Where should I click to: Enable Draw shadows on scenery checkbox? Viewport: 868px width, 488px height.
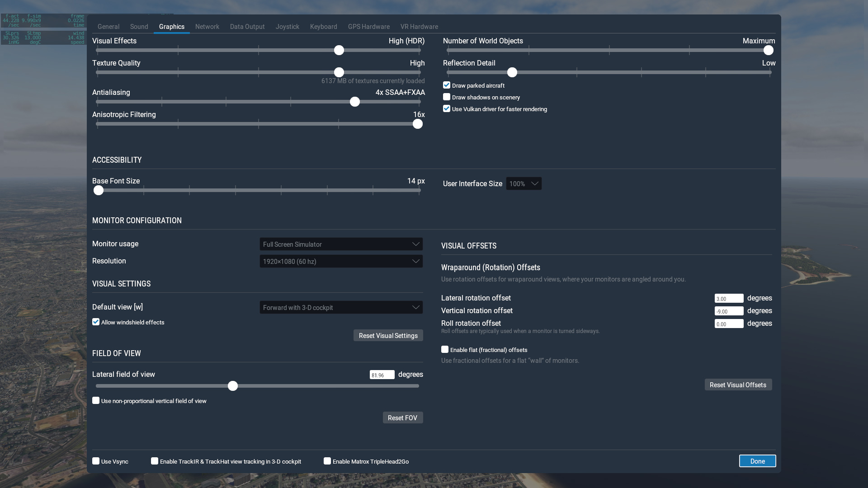tap(447, 97)
